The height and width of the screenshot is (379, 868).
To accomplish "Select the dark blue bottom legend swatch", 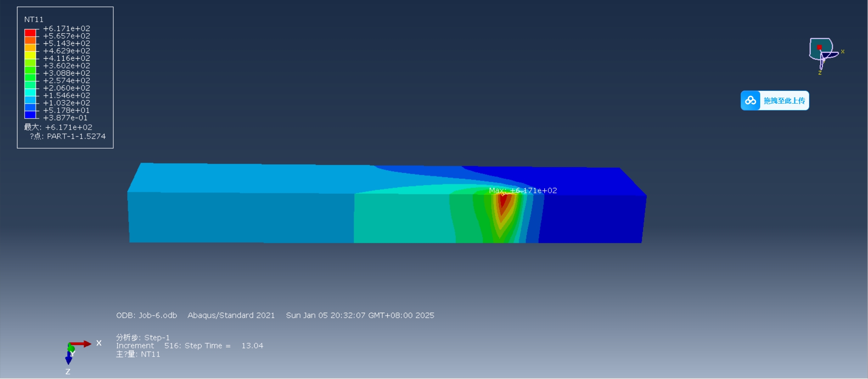I will (x=30, y=114).
